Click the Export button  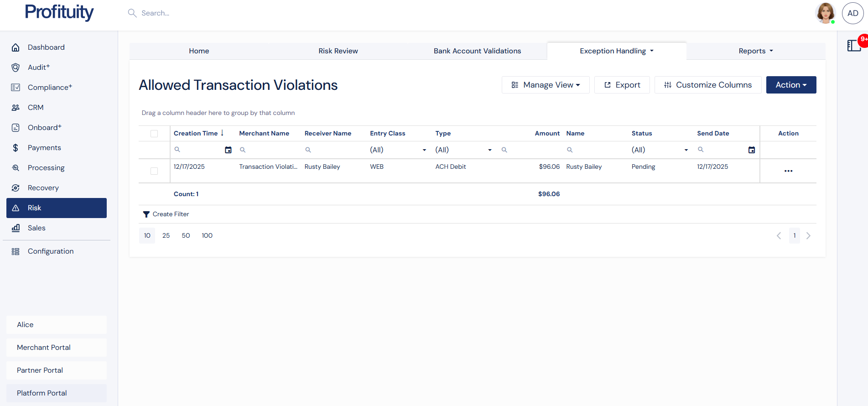coord(622,85)
